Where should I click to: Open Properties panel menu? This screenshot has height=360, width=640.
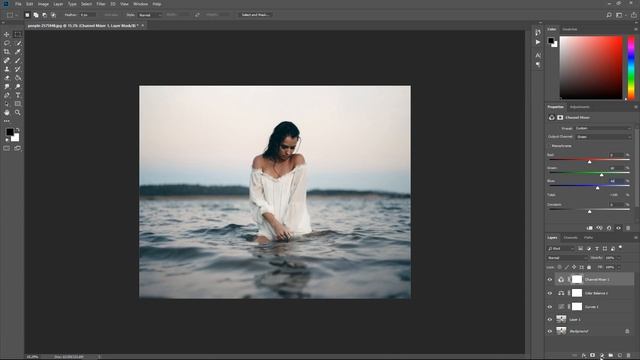tap(636, 107)
